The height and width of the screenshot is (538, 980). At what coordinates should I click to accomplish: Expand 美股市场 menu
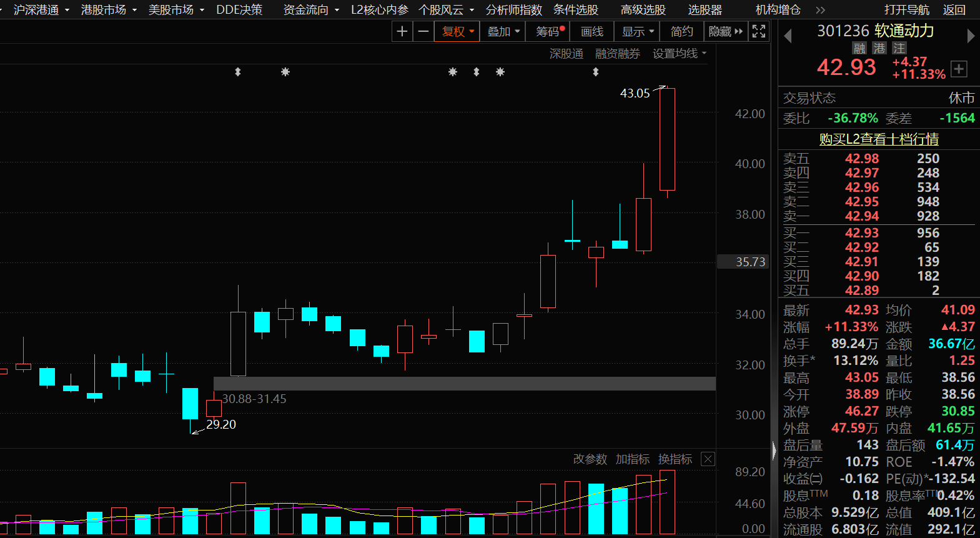[x=176, y=10]
